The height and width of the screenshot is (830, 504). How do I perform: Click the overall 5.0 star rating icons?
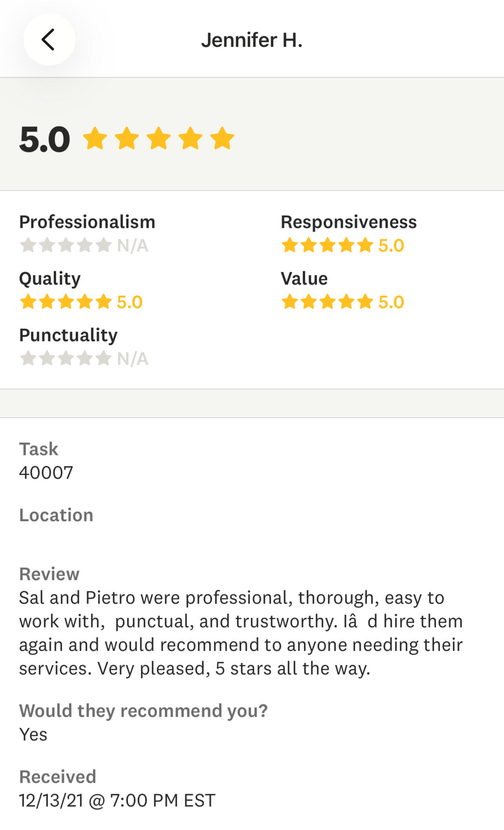click(158, 138)
